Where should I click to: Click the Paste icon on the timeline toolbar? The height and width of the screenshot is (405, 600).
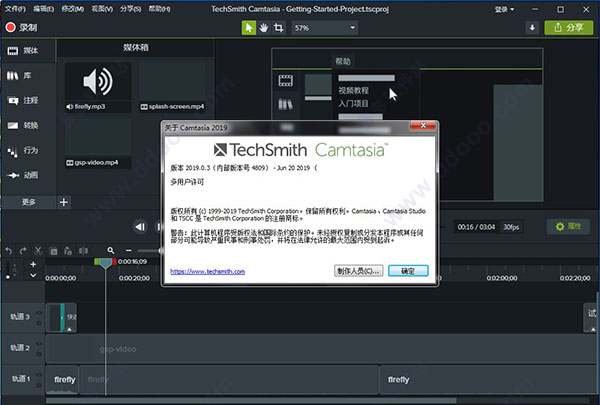(68, 251)
